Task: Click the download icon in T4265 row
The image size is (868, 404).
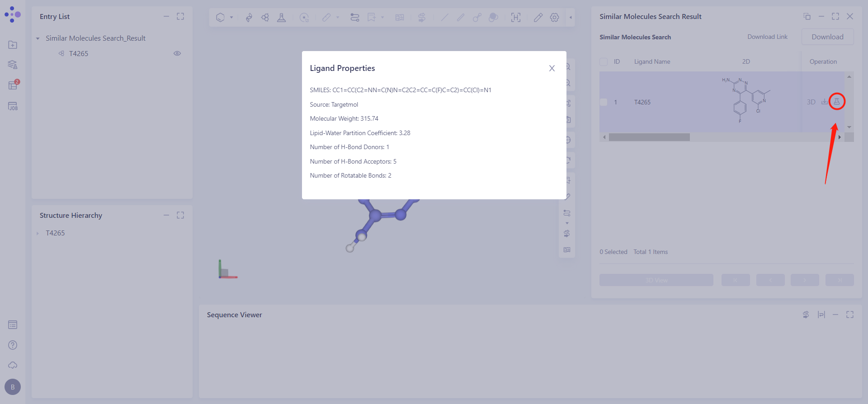Action: 824,102
